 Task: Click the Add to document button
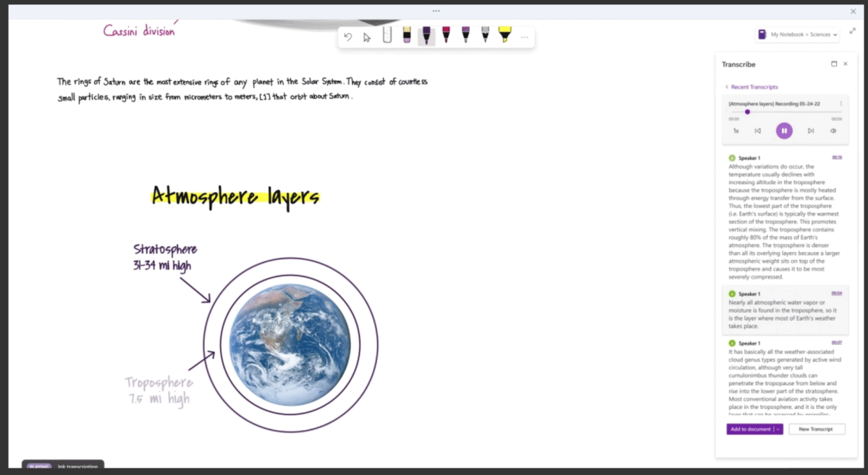coord(750,429)
